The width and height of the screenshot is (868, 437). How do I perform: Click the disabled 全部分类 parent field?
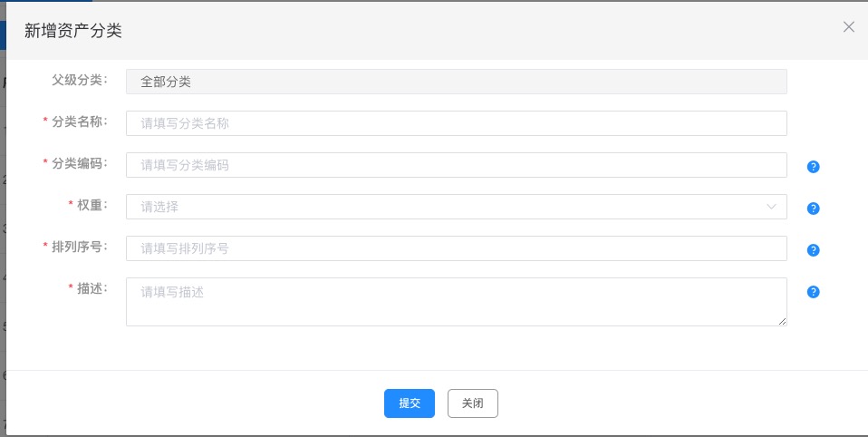coord(456,82)
